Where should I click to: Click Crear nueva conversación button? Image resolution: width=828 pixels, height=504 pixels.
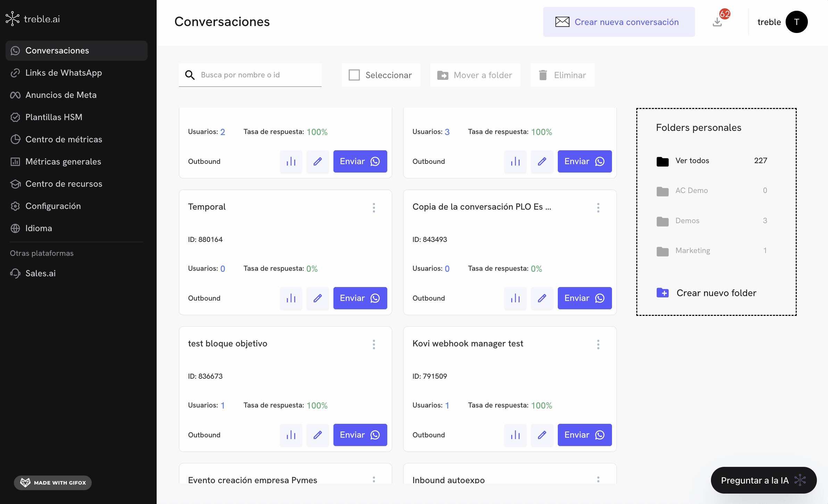coord(619,22)
